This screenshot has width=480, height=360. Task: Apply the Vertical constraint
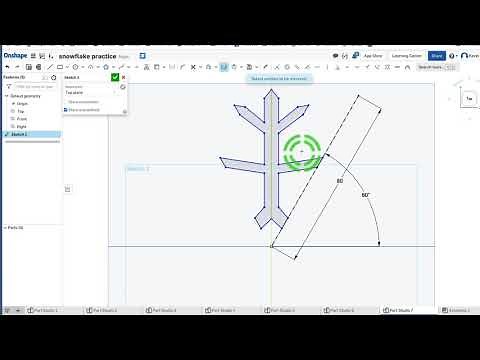click(327, 67)
